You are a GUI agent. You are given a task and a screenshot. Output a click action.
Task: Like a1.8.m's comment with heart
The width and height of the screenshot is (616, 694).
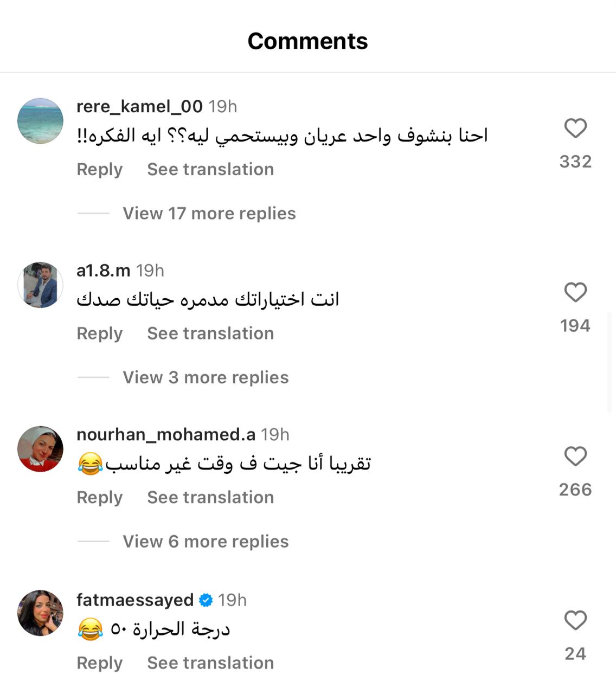coord(575,292)
